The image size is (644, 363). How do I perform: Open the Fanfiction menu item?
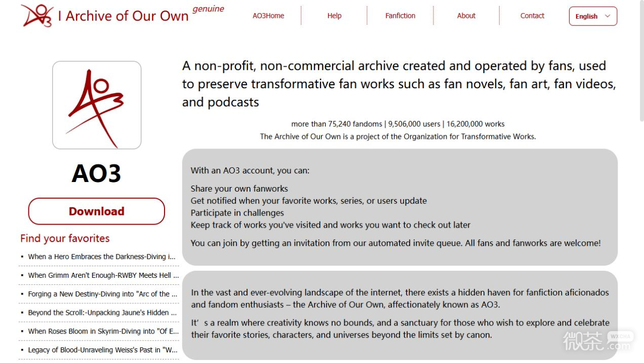click(400, 16)
